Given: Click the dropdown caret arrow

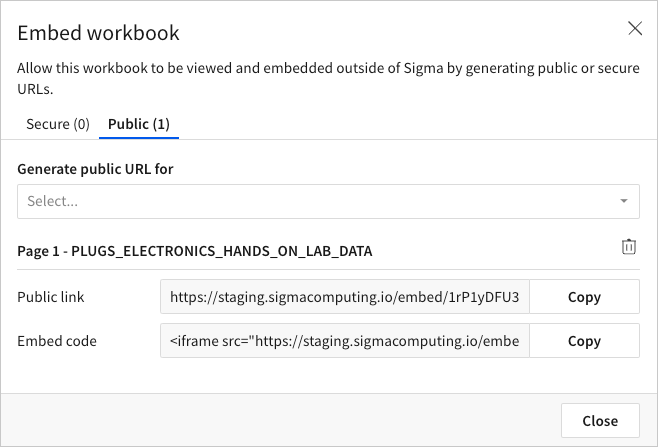Looking at the screenshot, I should pos(624,201).
